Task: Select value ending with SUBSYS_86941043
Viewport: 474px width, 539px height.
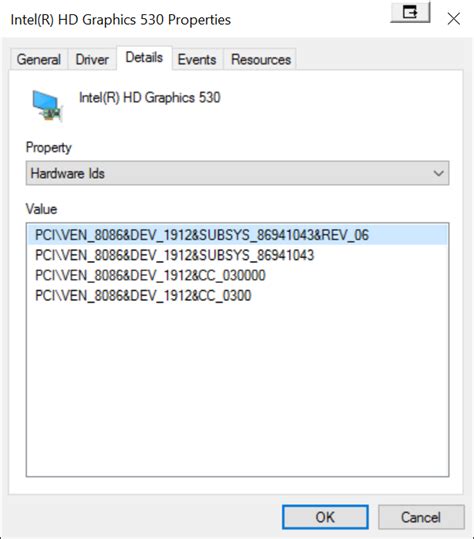Action: pyautogui.click(x=237, y=255)
